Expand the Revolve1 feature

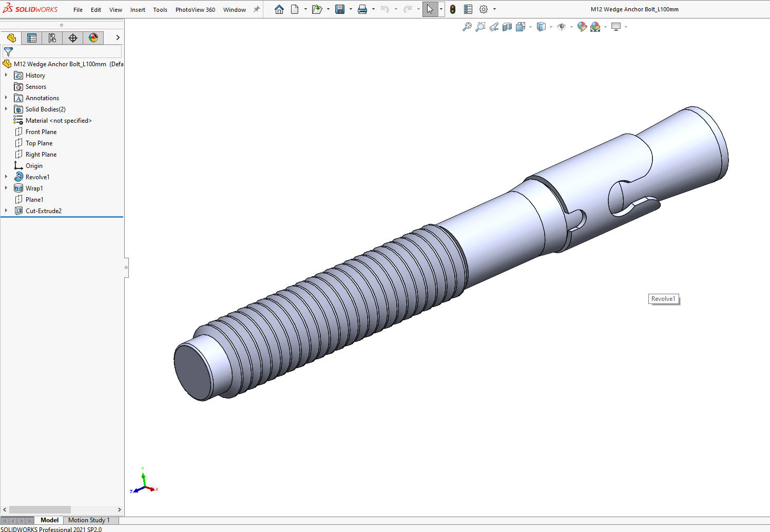(x=6, y=177)
